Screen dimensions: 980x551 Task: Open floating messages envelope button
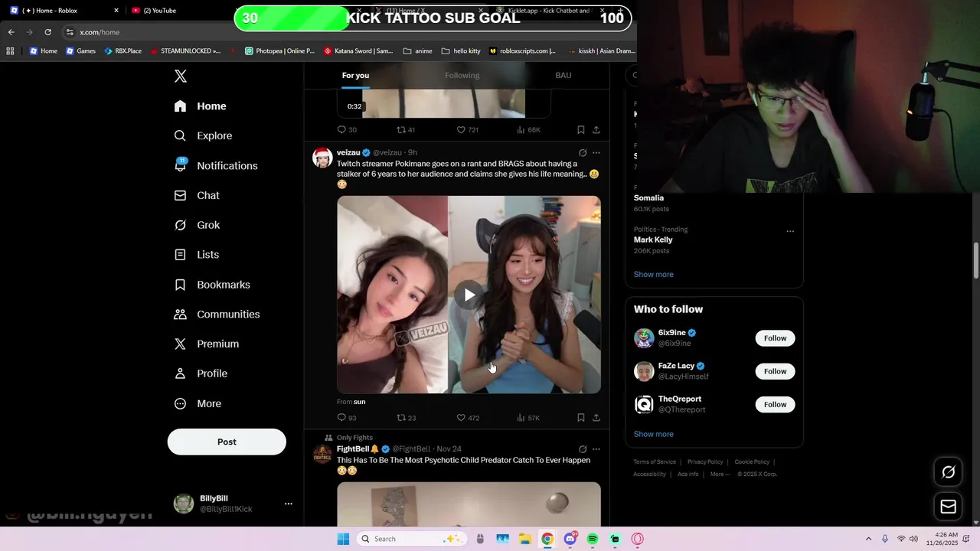948,507
